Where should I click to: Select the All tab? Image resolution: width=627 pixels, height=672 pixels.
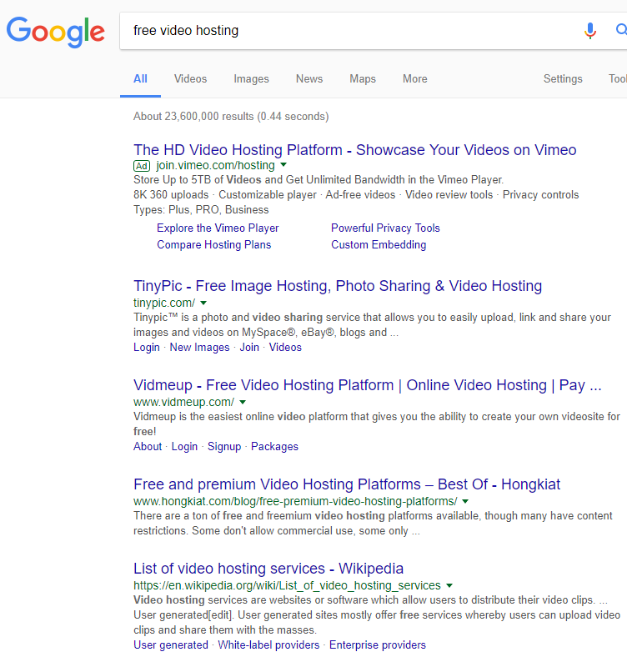140,79
